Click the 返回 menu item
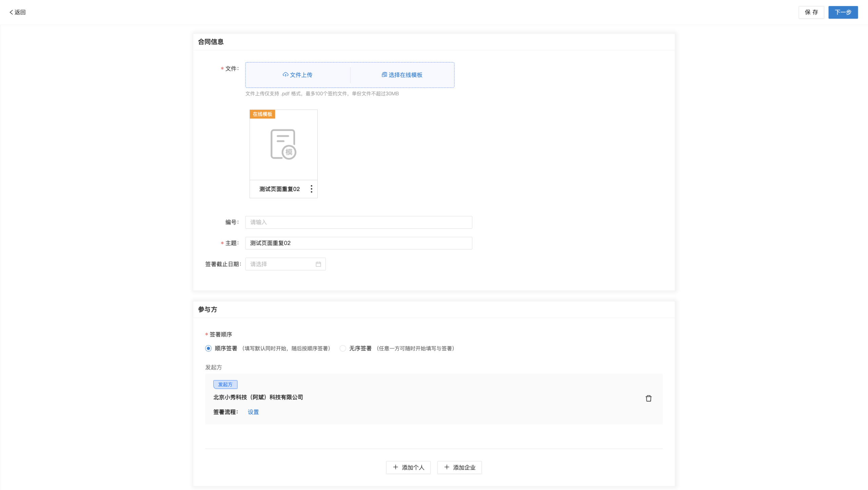 pos(20,12)
